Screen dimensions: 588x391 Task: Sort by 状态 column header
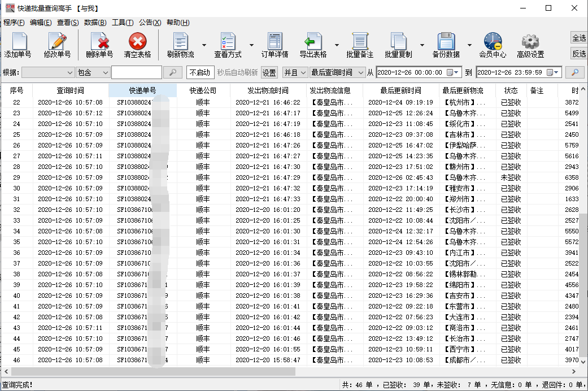point(511,90)
